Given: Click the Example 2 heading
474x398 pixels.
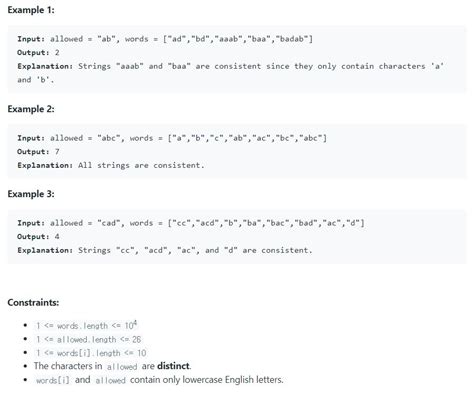Looking at the screenshot, I should pyautogui.click(x=31, y=109).
